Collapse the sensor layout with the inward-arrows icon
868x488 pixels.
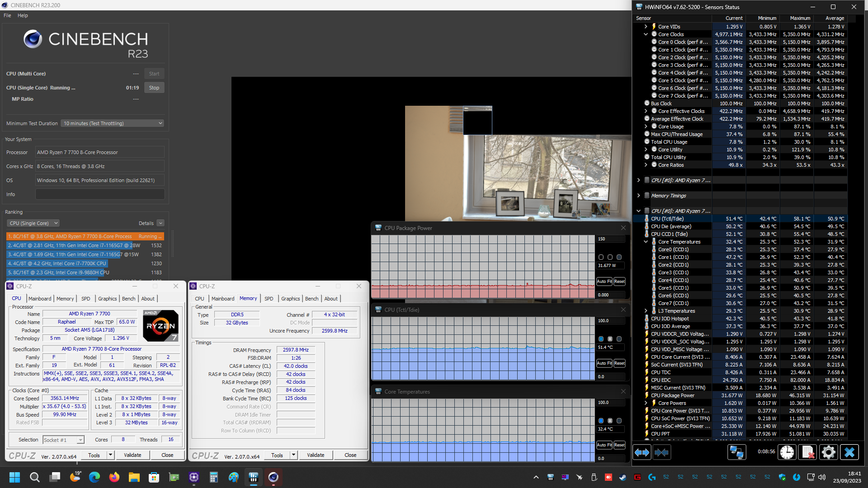[661, 452]
